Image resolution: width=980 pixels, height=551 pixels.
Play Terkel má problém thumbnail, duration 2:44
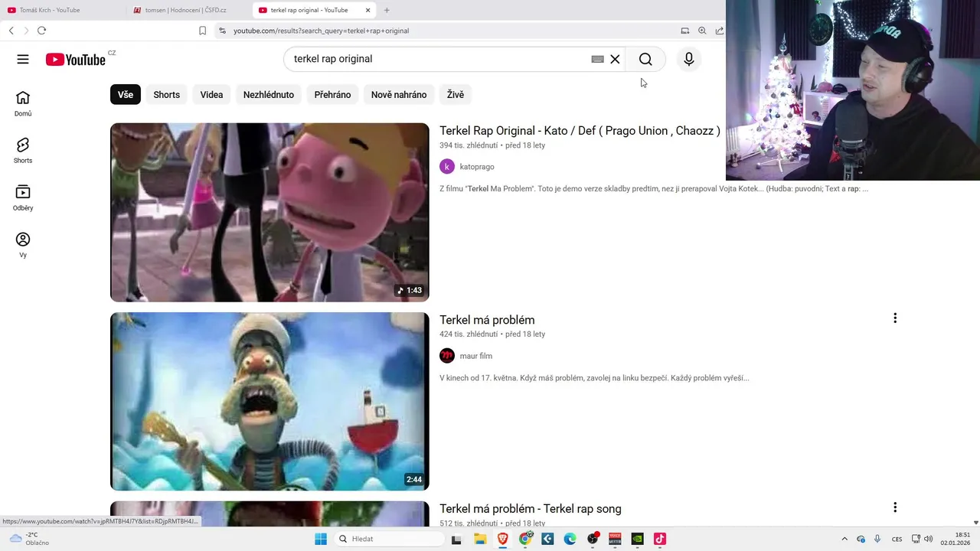pyautogui.click(x=269, y=401)
